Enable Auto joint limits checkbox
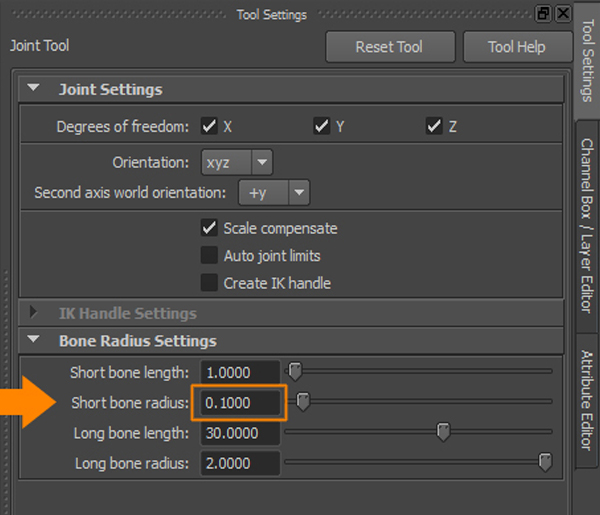The width and height of the screenshot is (600, 515). coord(209,255)
